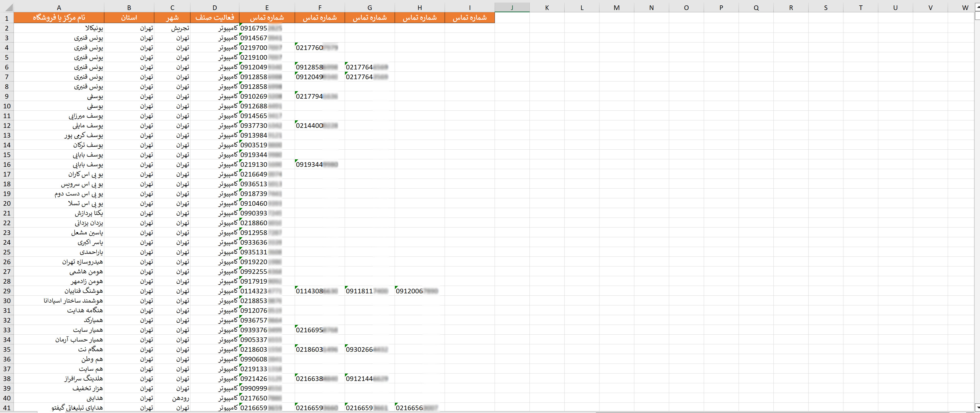Select phone cell starting 0217794

click(x=320, y=96)
